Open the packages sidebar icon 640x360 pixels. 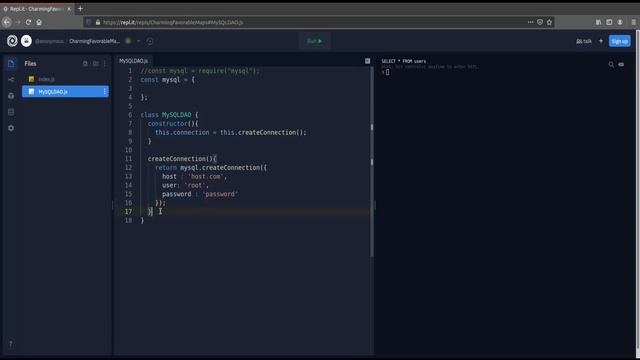pos(11,96)
